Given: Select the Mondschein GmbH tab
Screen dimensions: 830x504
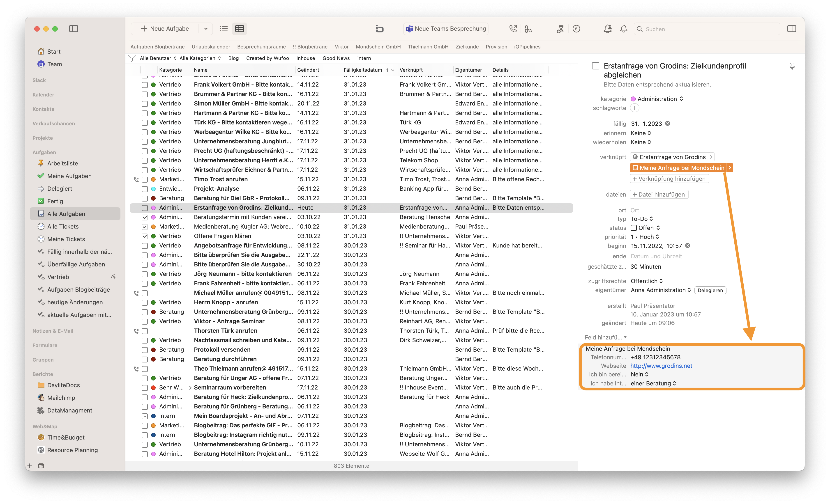Looking at the screenshot, I should pyautogui.click(x=378, y=47).
